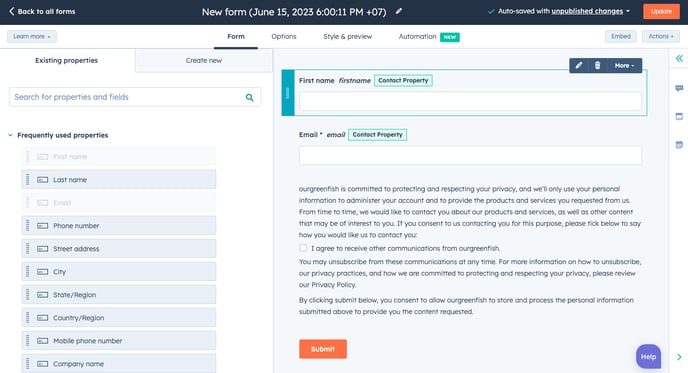Collapse the right sidebar with the double chevron icon
Image resolution: width=688 pixels, height=373 pixels.
(679, 58)
